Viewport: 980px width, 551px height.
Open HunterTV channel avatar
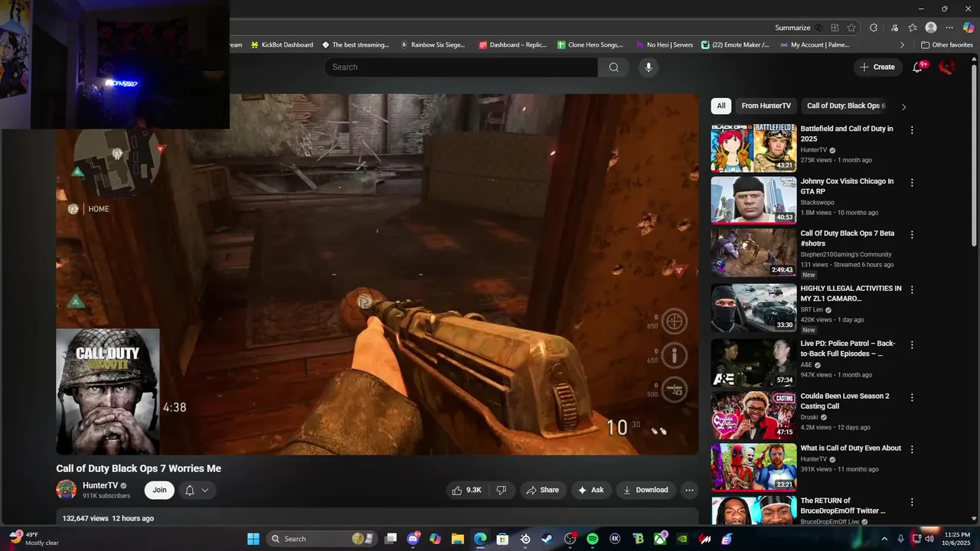click(x=67, y=490)
